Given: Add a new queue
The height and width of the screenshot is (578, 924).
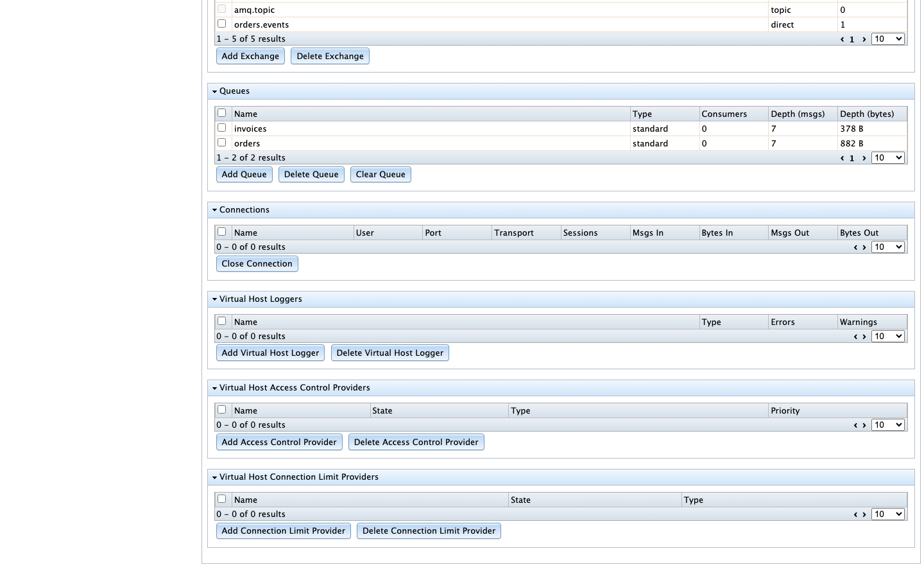Looking at the screenshot, I should (244, 175).
